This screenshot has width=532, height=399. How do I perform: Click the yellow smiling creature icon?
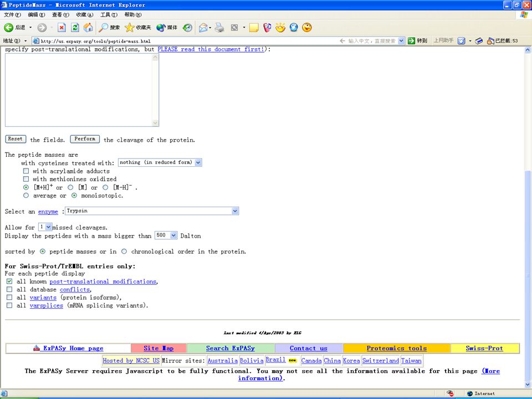pyautogui.click(x=280, y=28)
